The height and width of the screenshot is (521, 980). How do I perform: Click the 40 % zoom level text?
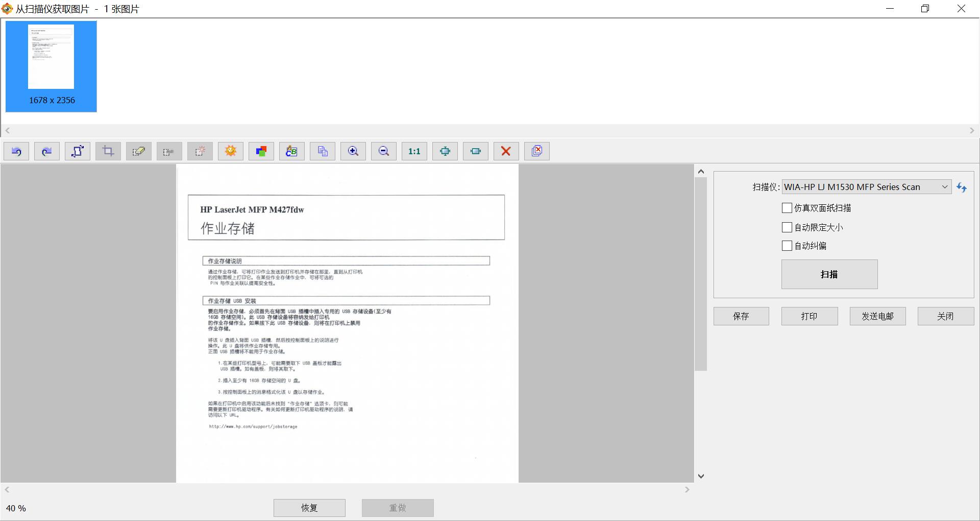pyautogui.click(x=16, y=508)
